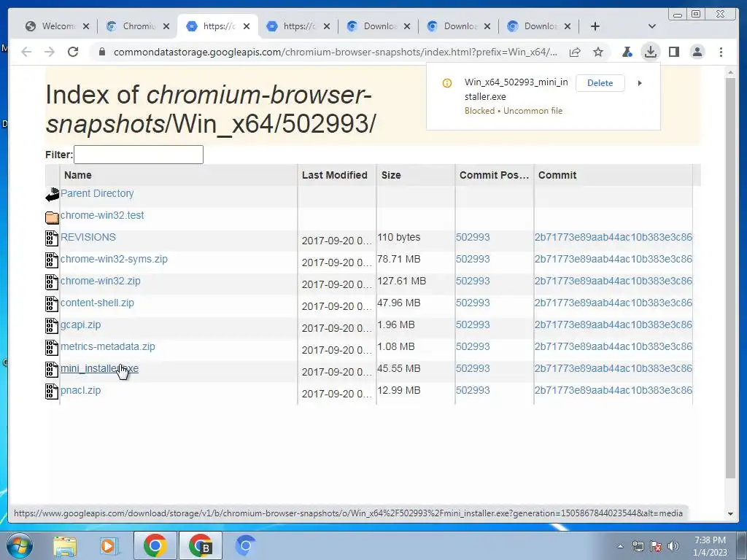Viewport: 747px width, 560px height.
Task: Open a new tab with the plus button
Action: coord(595,26)
